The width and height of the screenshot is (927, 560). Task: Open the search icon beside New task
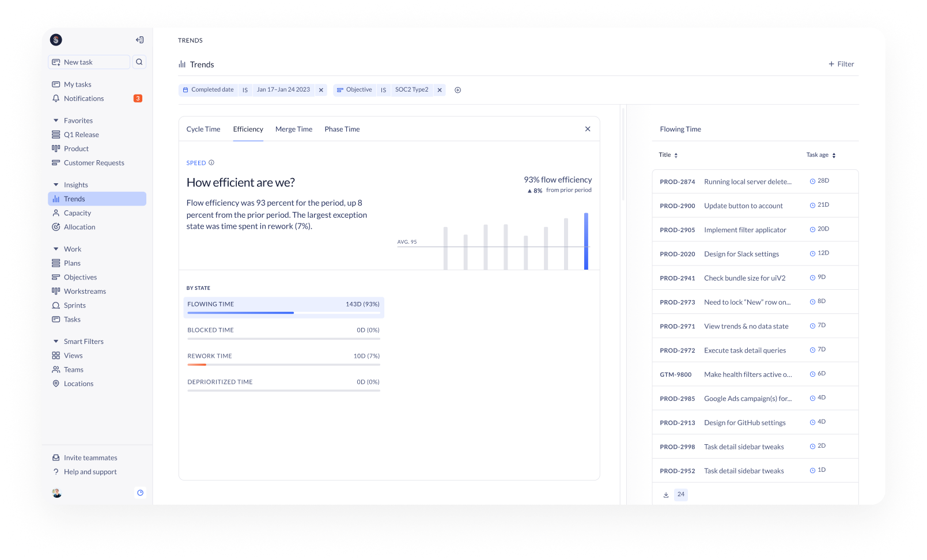click(x=139, y=62)
